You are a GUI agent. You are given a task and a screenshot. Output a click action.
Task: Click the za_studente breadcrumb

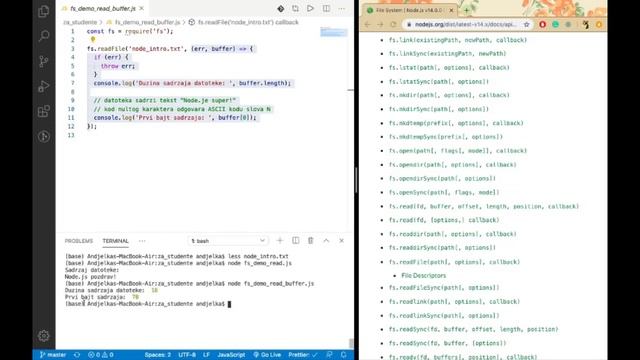click(x=80, y=22)
